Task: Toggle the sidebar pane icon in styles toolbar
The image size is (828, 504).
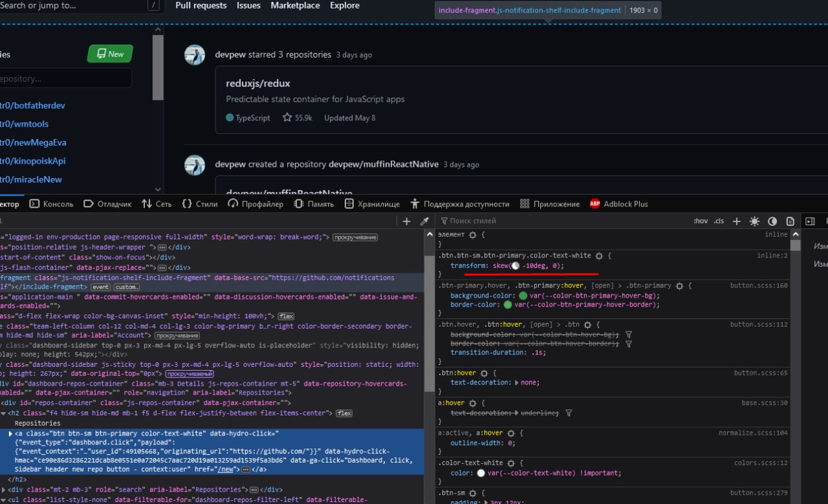Action: (x=809, y=221)
